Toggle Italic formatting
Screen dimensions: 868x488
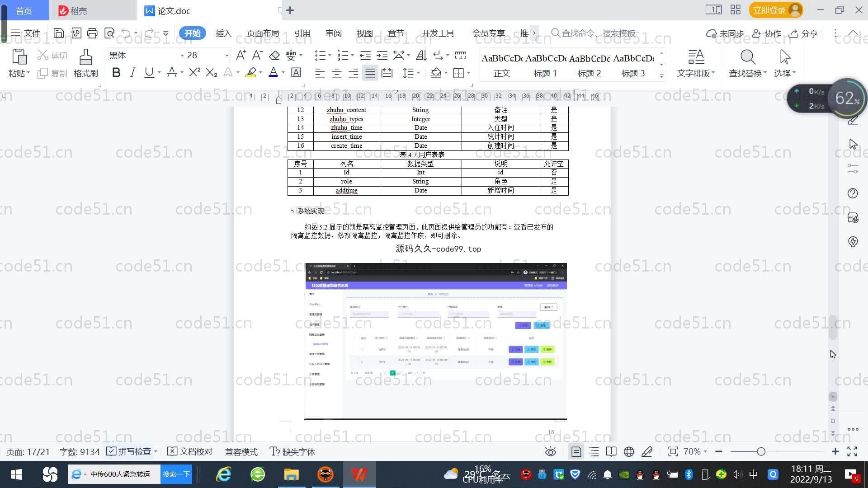132,72
